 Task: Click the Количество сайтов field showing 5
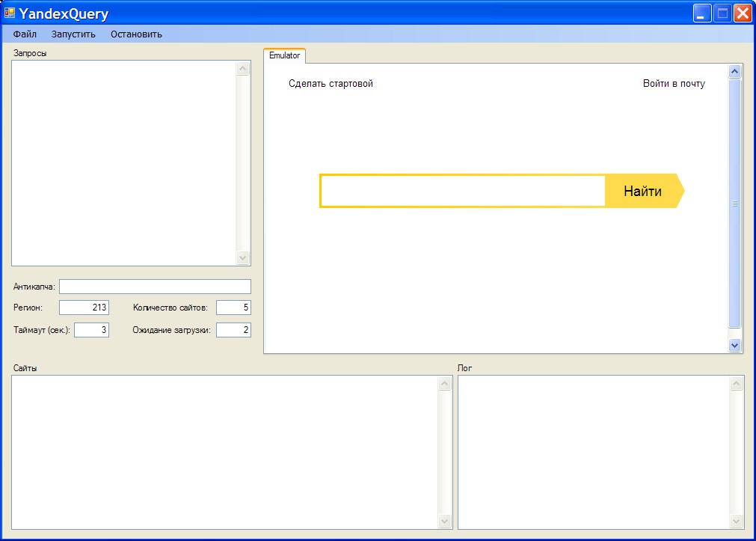pos(233,308)
